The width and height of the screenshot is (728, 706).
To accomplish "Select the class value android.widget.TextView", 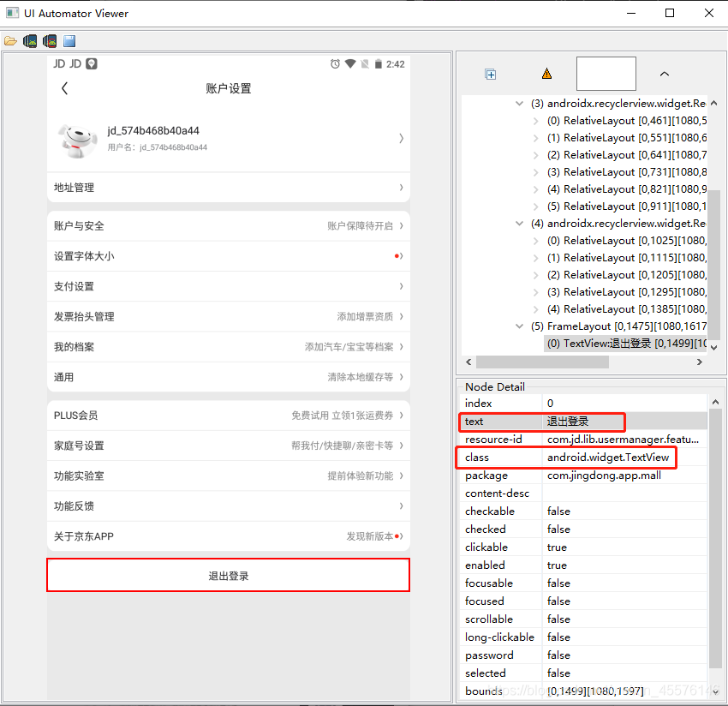I will click(x=608, y=458).
